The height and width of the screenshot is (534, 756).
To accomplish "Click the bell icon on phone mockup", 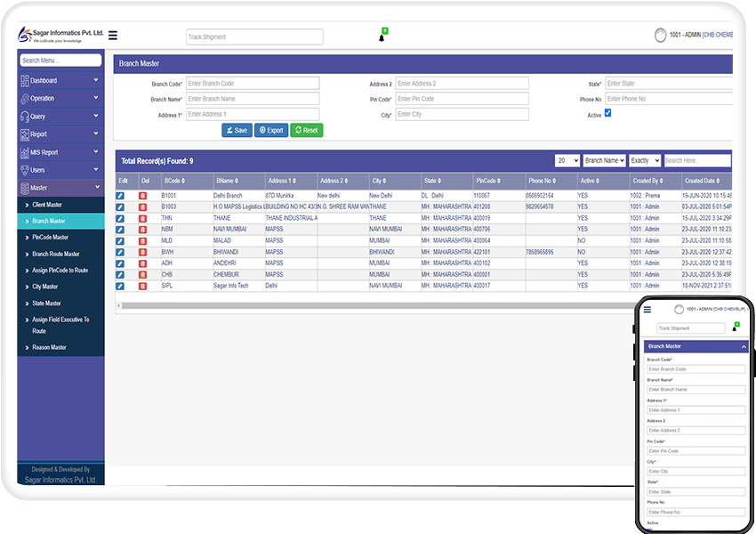I will [x=735, y=328].
